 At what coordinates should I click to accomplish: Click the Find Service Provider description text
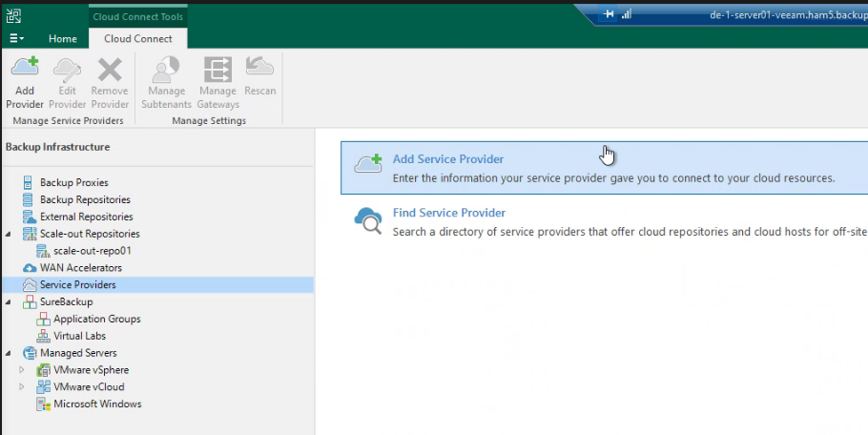tap(630, 232)
